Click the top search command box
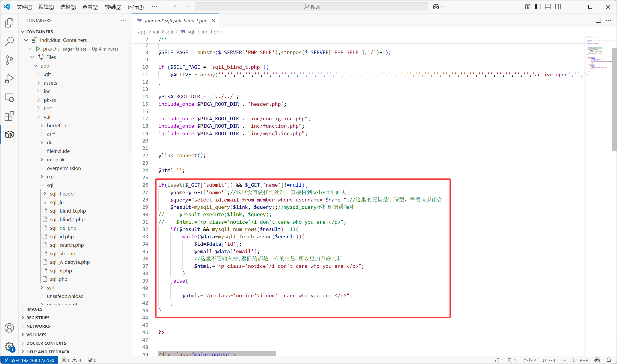This screenshot has height=364, width=617. tap(311, 7)
